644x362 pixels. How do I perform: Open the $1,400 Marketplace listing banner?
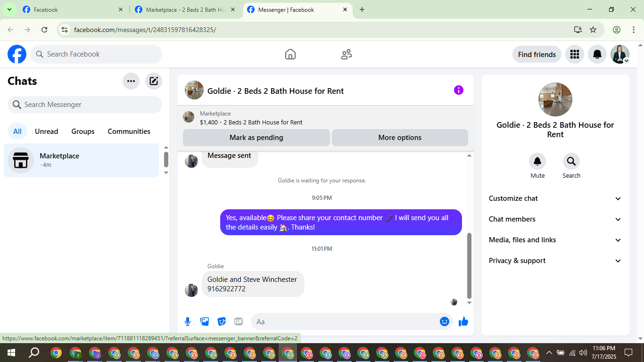(x=325, y=118)
